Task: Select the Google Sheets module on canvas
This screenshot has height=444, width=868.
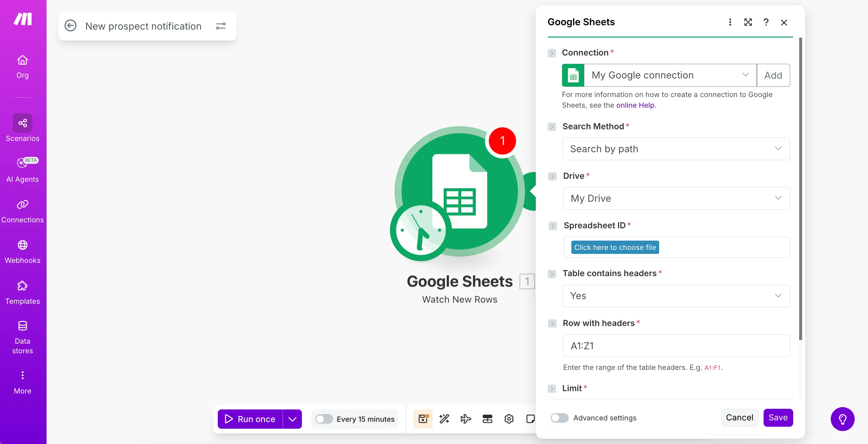Action: [460, 191]
